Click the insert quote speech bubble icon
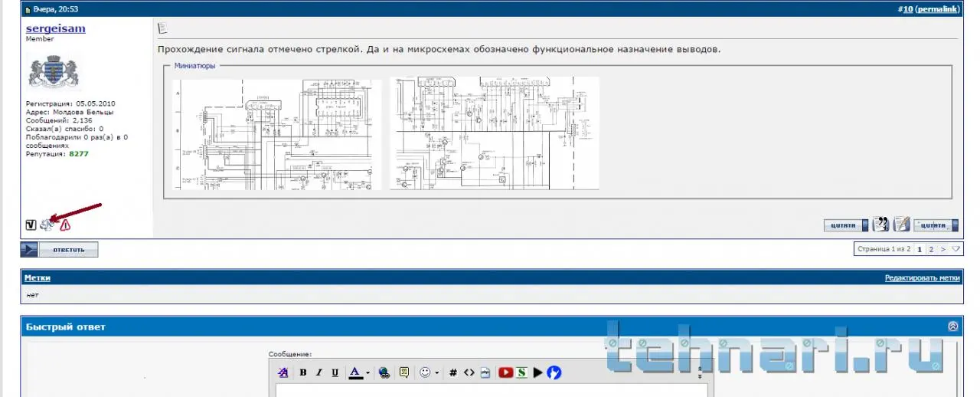Image resolution: width=980 pixels, height=397 pixels. [404, 372]
